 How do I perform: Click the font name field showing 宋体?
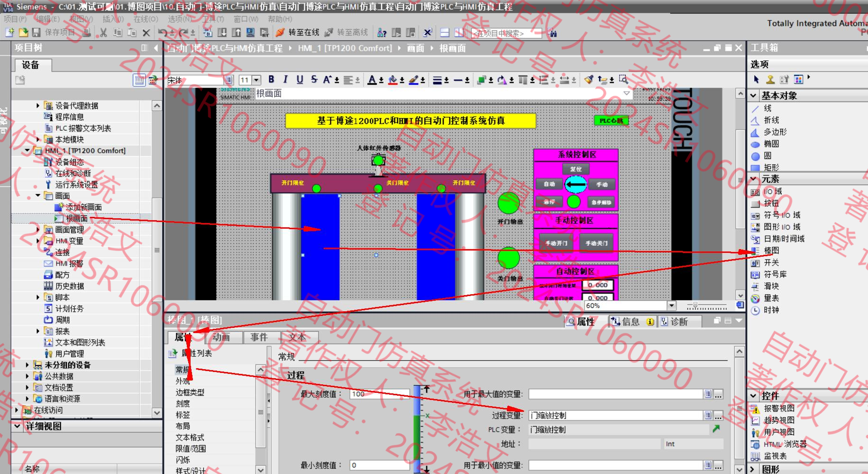[x=196, y=80]
